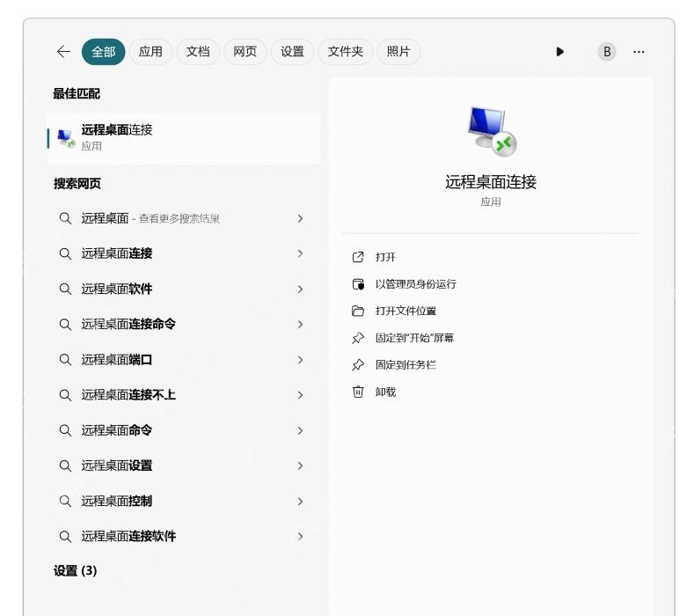This screenshot has width=694, height=616.
Task: Click the trash icon beside 卸载
Action: (358, 392)
